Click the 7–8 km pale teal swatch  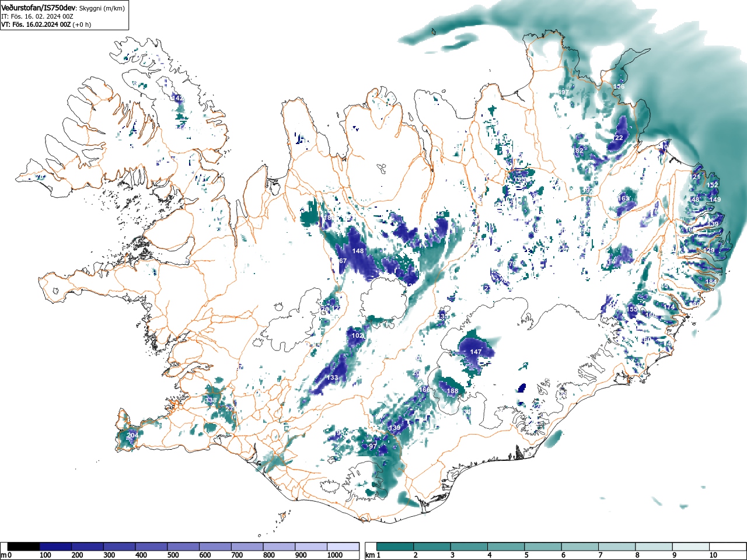click(x=617, y=547)
